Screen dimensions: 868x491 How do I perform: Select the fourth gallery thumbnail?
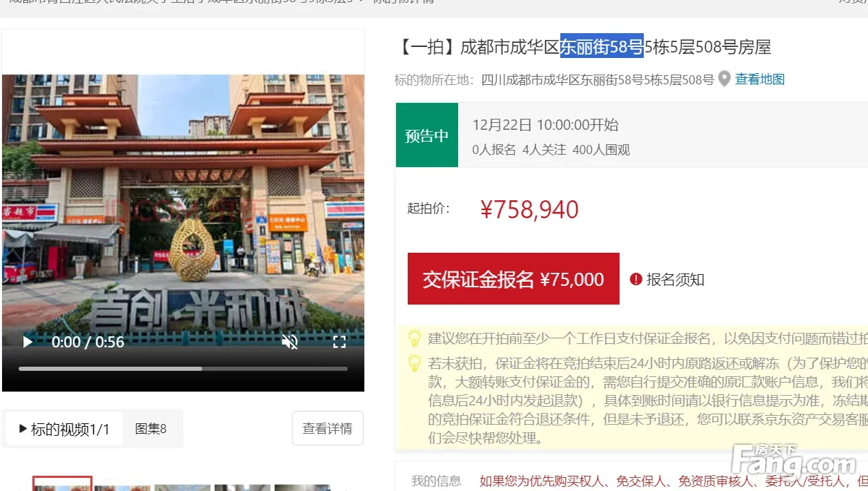tap(242, 486)
